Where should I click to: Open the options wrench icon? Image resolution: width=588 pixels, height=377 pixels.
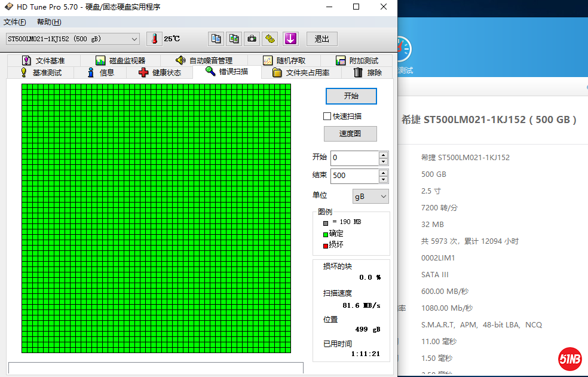[270, 39]
